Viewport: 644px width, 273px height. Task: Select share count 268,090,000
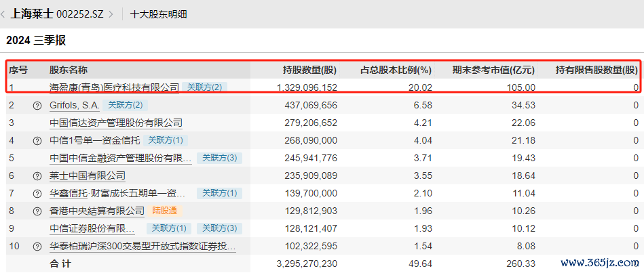311,141
